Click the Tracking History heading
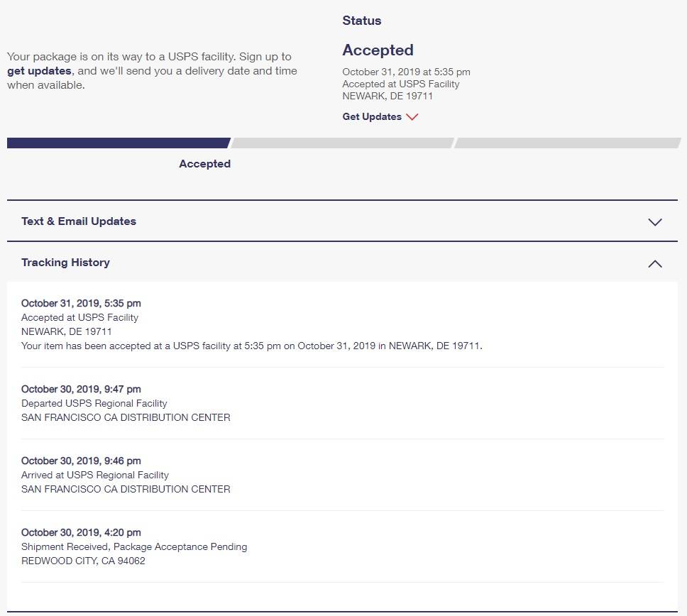687x616 pixels. coord(66,263)
